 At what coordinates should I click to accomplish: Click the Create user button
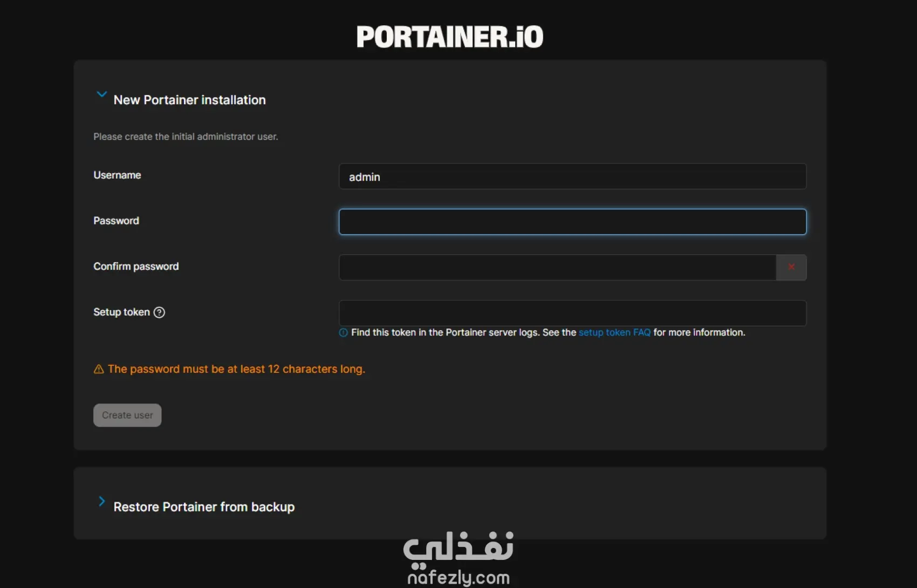[x=127, y=415]
